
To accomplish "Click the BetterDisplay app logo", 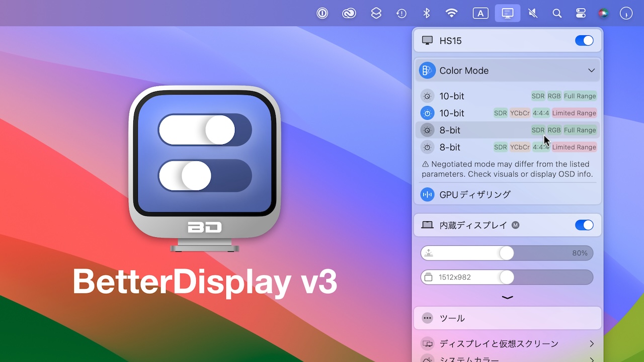I will click(205, 168).
